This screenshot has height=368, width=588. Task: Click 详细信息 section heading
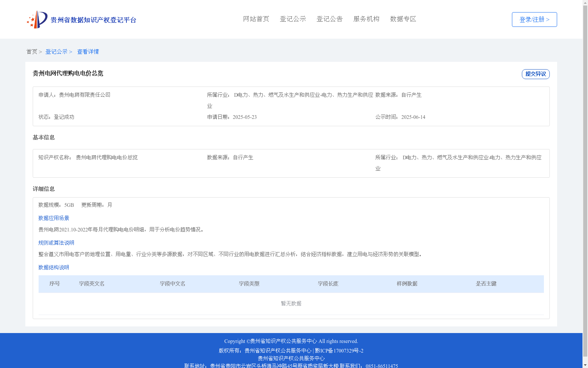(44, 189)
